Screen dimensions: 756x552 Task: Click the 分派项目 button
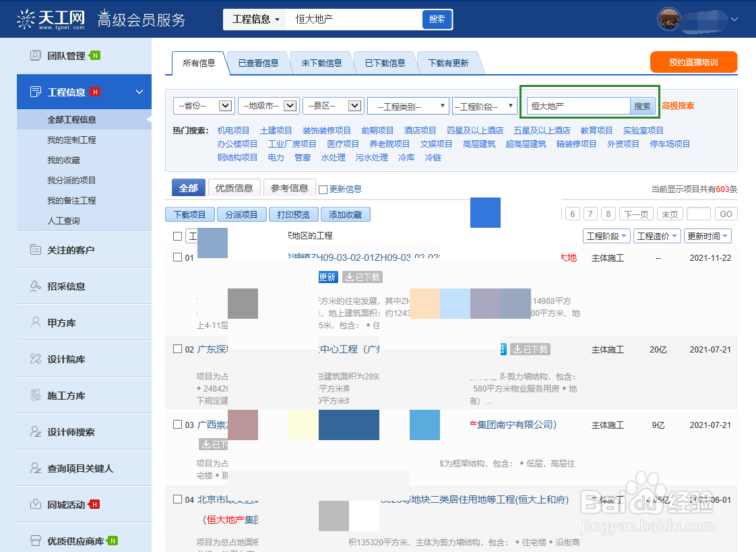(x=241, y=214)
